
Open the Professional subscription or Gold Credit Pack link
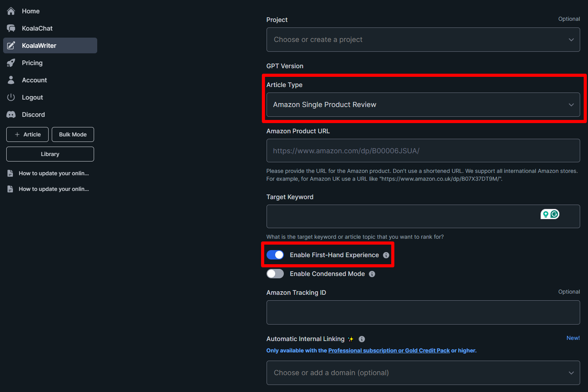(x=389, y=350)
